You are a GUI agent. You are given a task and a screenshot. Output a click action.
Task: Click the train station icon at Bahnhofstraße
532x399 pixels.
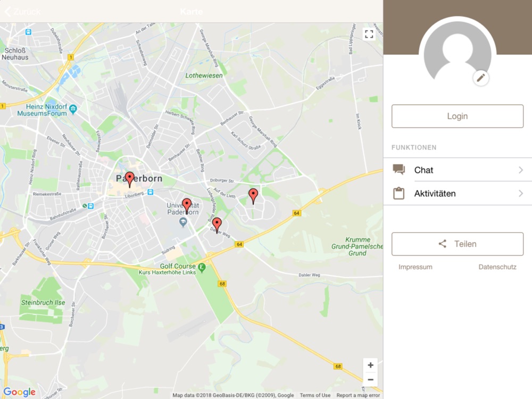[x=90, y=206]
